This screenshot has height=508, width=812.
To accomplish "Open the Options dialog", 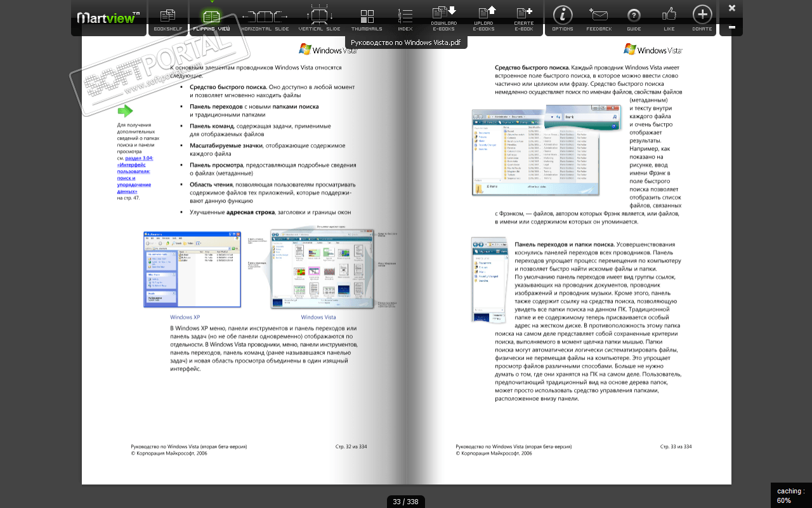I will tap(563, 18).
